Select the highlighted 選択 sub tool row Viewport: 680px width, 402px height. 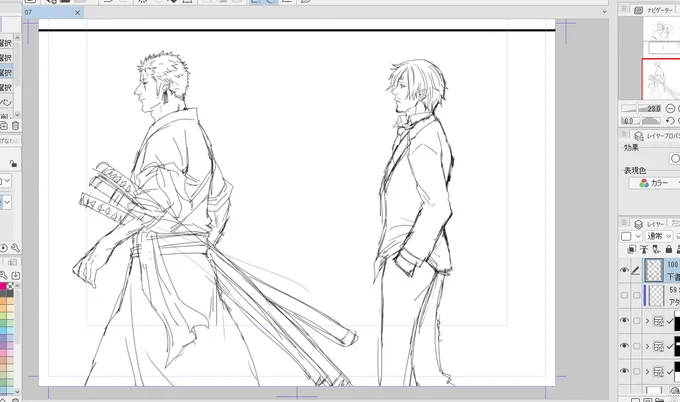[x=7, y=72]
